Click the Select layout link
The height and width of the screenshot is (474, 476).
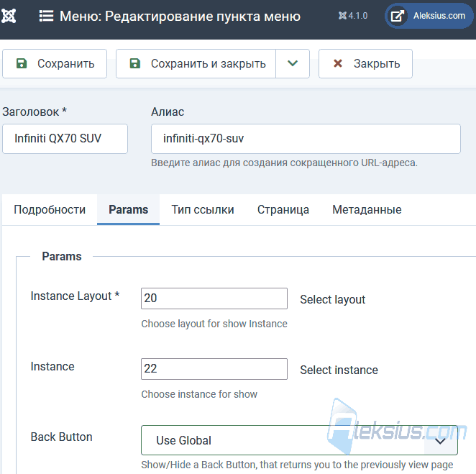pyautogui.click(x=332, y=300)
